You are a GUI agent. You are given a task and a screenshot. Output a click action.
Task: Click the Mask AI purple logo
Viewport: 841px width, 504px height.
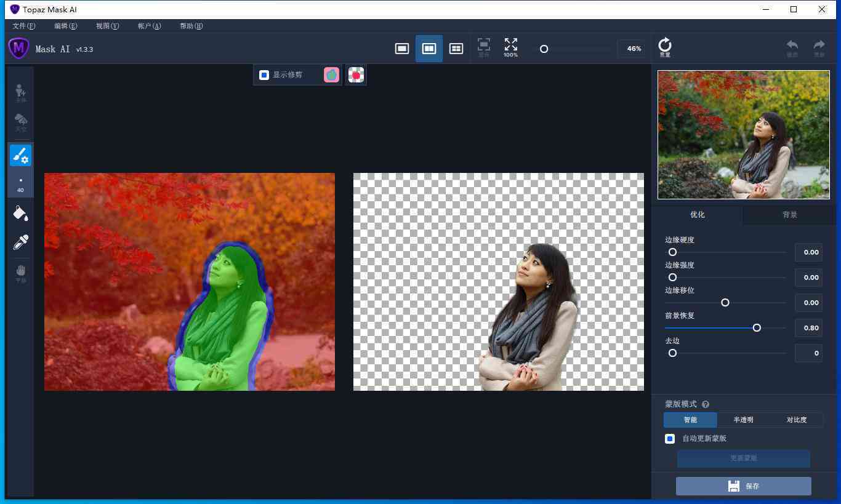(x=19, y=48)
